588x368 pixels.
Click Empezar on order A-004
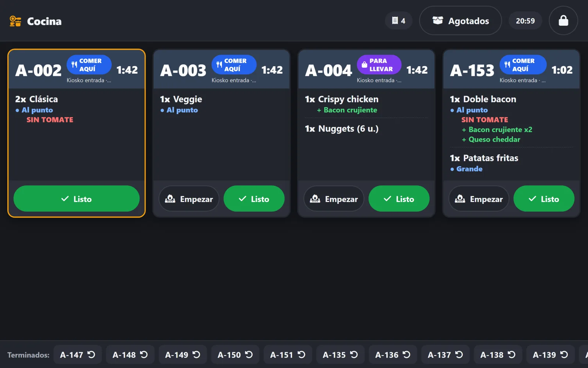pos(334,199)
